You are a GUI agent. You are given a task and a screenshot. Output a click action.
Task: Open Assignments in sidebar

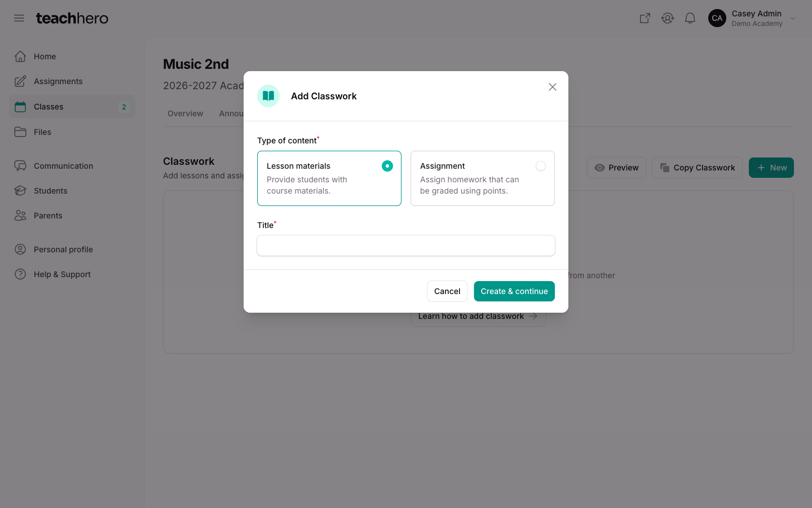point(72,81)
